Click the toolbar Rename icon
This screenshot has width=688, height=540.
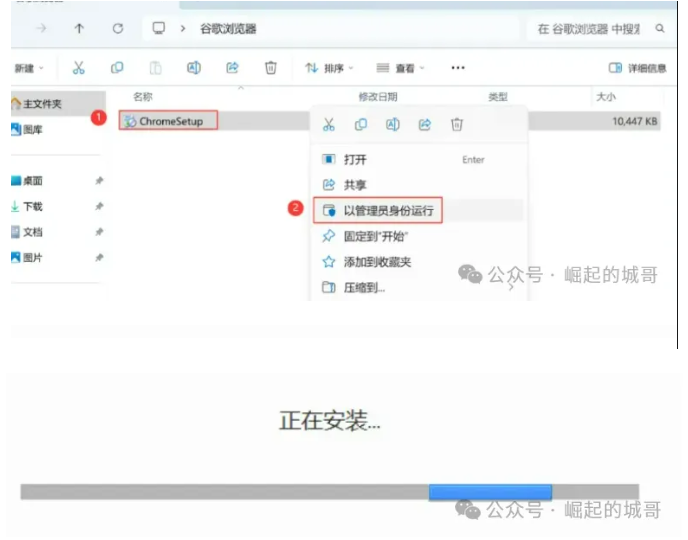pos(194,68)
